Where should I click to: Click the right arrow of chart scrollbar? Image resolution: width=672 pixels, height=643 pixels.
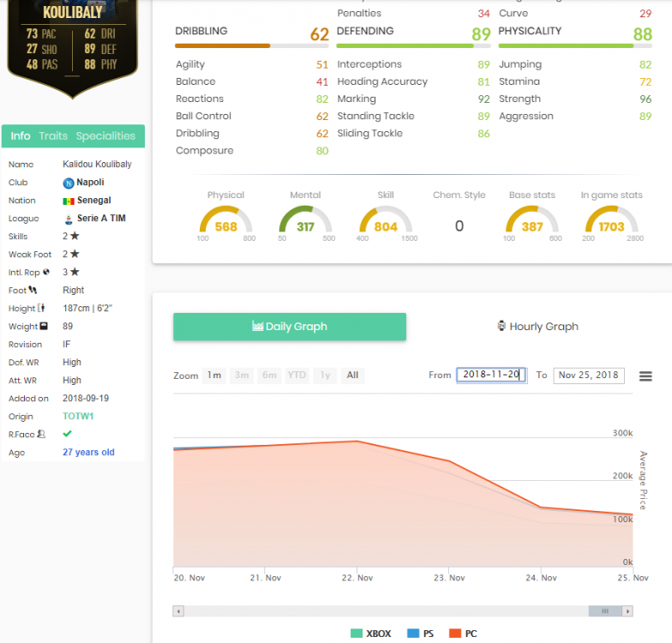coord(628,611)
